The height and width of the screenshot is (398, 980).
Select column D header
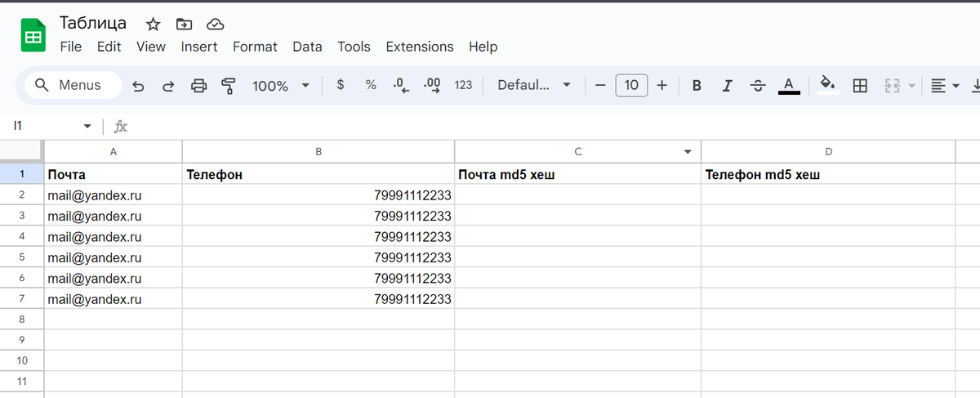[x=828, y=152]
